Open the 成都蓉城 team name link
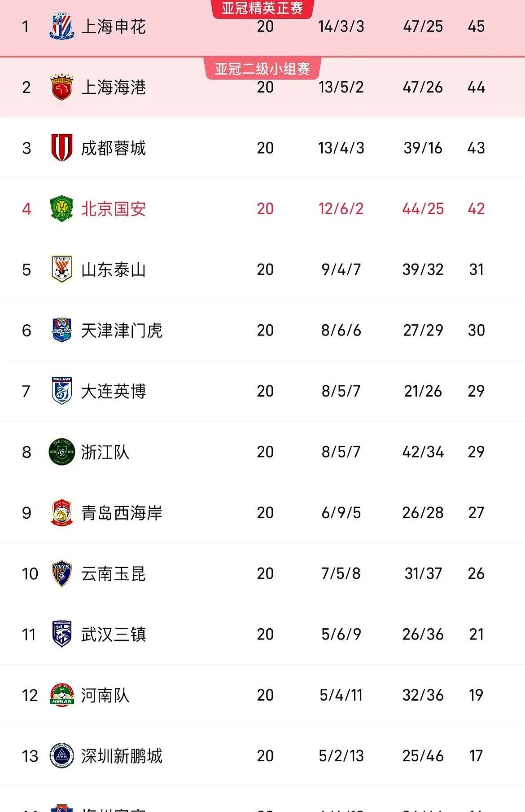The image size is (525, 812). 114,148
